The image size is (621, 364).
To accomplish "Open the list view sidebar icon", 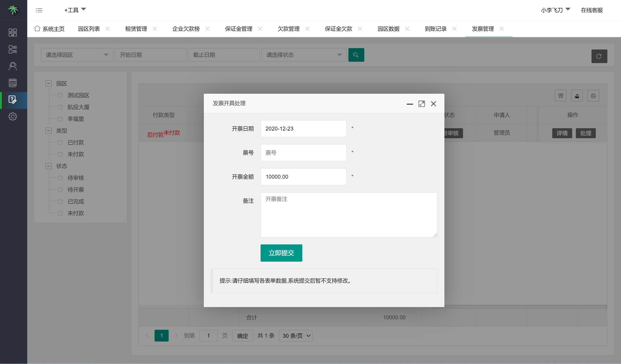I will pos(13,49).
